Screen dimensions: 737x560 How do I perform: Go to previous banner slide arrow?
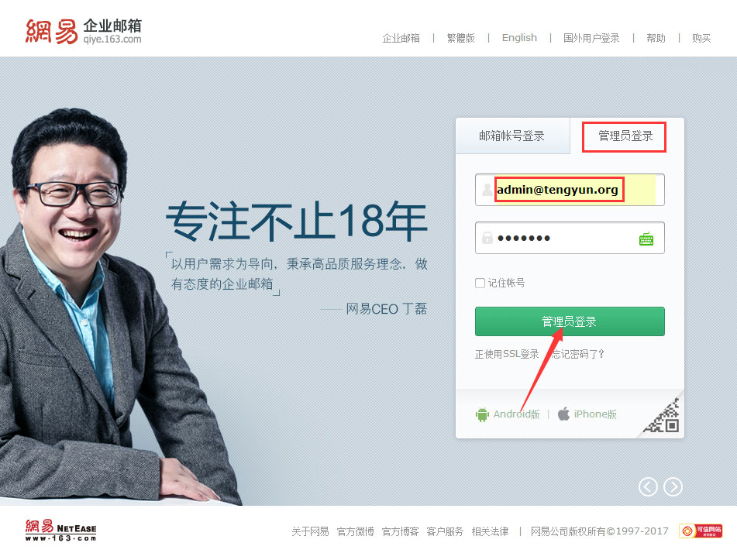click(648, 486)
